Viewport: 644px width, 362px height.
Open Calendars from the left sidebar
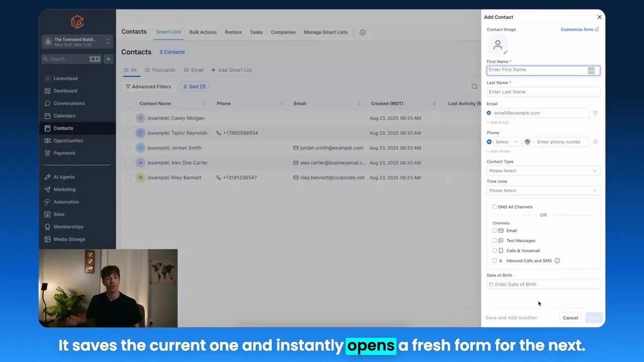click(x=64, y=116)
